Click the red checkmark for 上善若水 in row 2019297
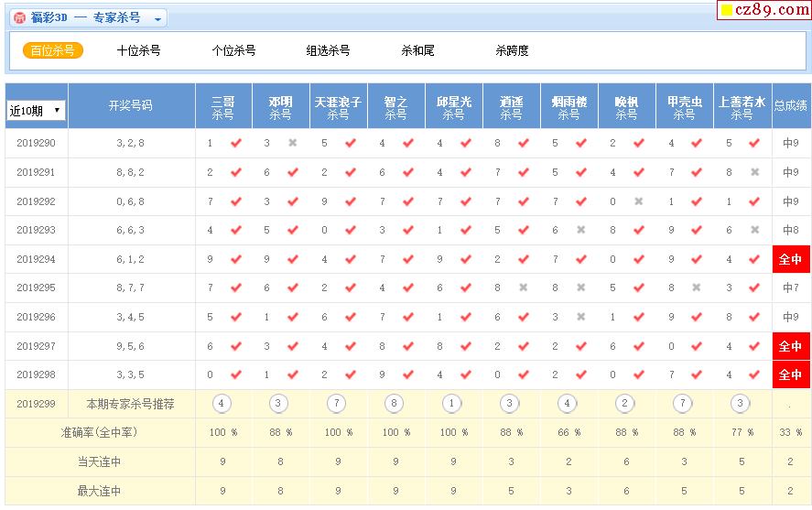The width and height of the screenshot is (812, 510). coord(754,346)
